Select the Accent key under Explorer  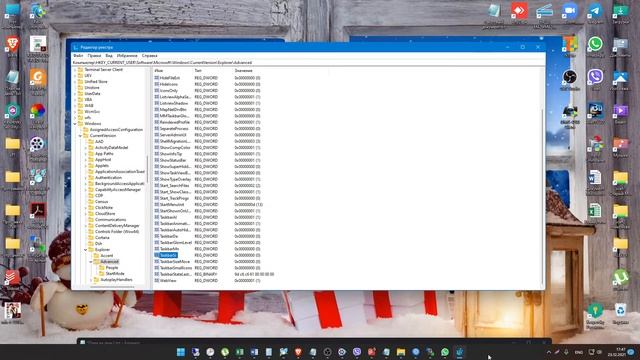(107, 256)
